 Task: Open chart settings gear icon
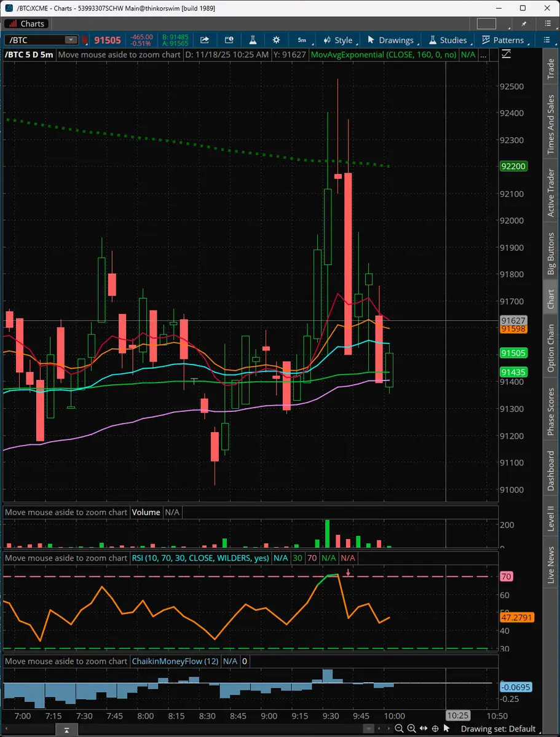(x=277, y=40)
